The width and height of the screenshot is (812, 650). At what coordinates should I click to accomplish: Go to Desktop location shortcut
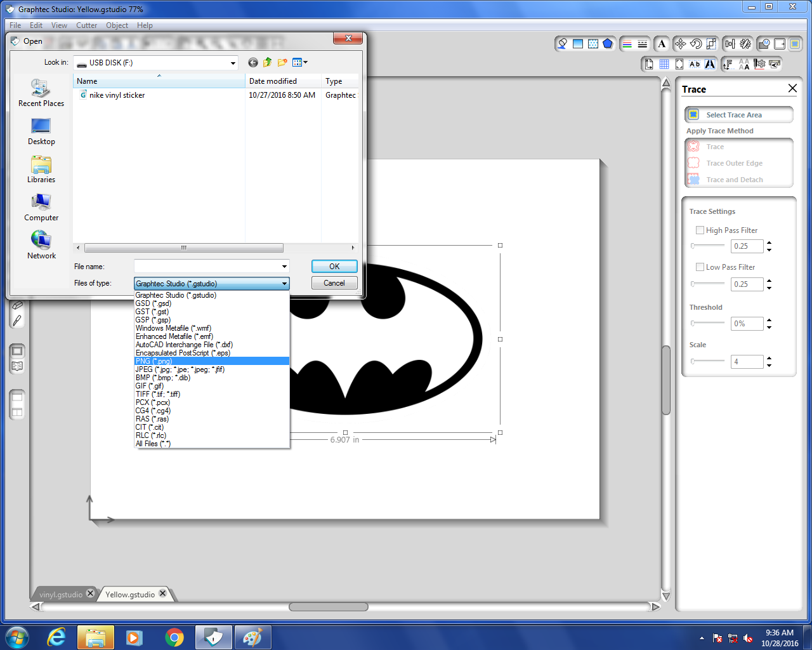coord(41,131)
